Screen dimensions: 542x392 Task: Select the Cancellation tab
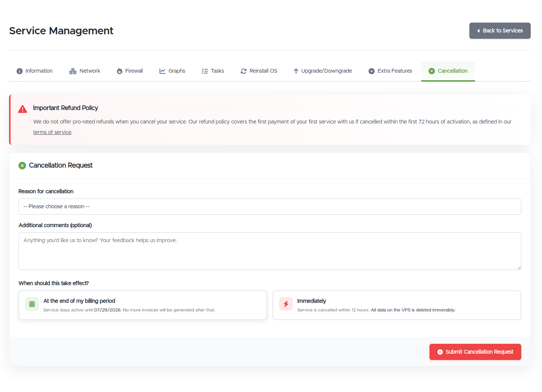(x=448, y=71)
